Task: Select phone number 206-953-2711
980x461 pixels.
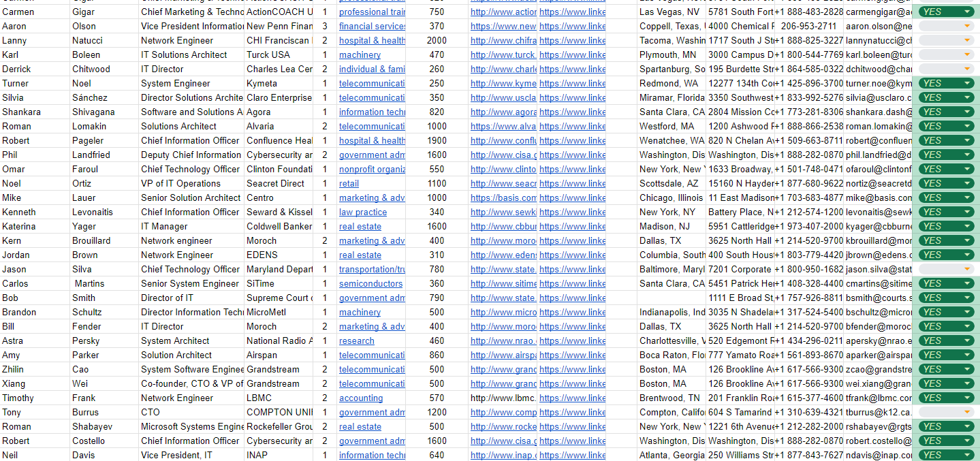Action: point(808,26)
